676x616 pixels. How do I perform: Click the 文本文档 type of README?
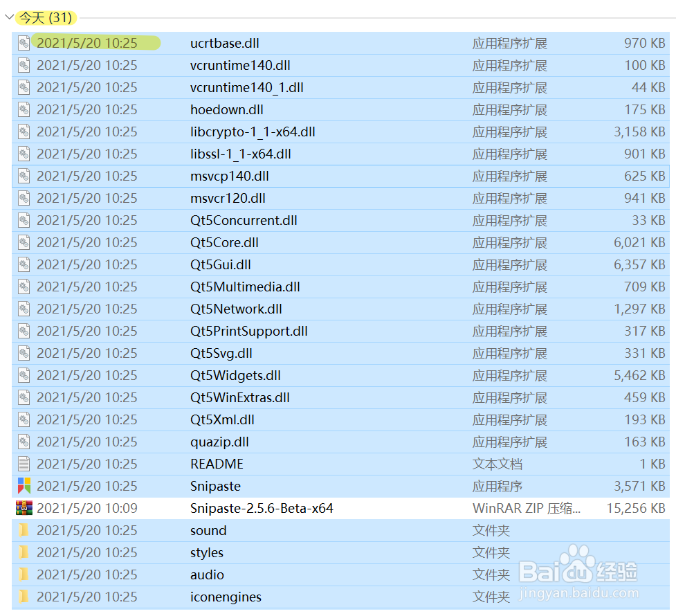tap(497, 464)
